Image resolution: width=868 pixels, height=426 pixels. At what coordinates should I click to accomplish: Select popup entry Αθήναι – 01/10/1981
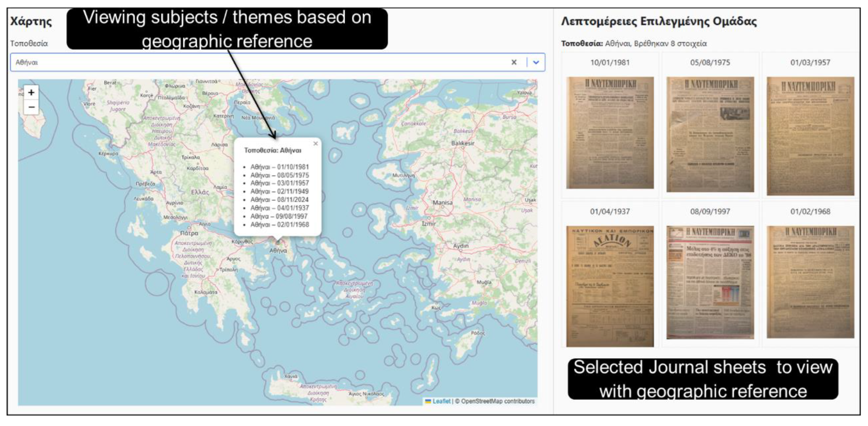pyautogui.click(x=279, y=167)
